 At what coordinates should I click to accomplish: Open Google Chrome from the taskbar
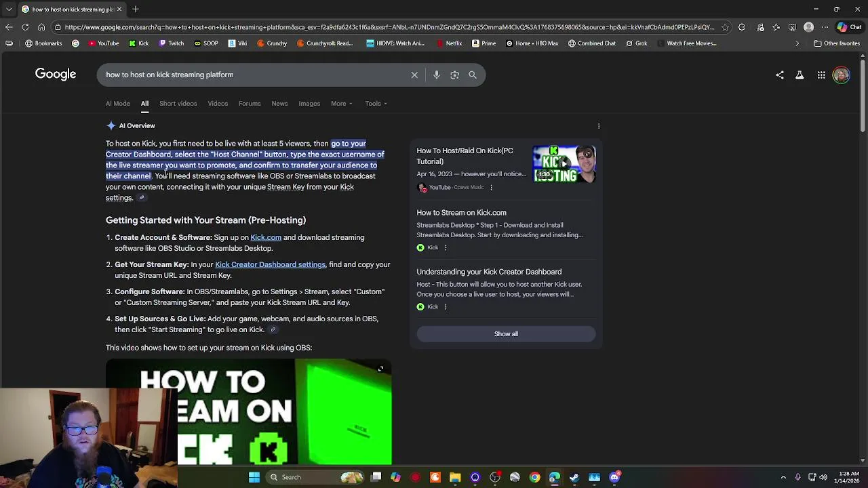point(535,477)
